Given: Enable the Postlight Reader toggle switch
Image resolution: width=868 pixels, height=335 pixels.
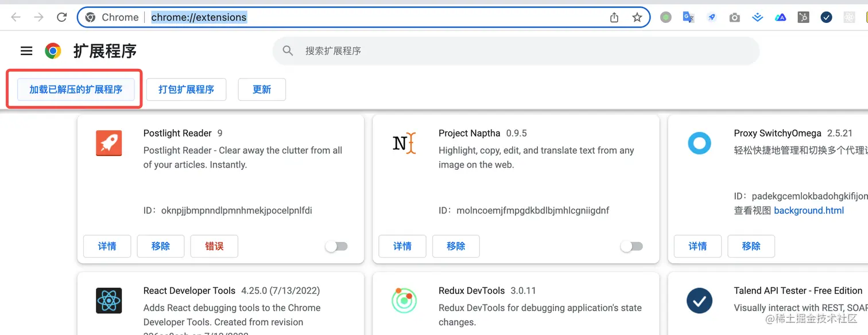Looking at the screenshot, I should coord(336,247).
